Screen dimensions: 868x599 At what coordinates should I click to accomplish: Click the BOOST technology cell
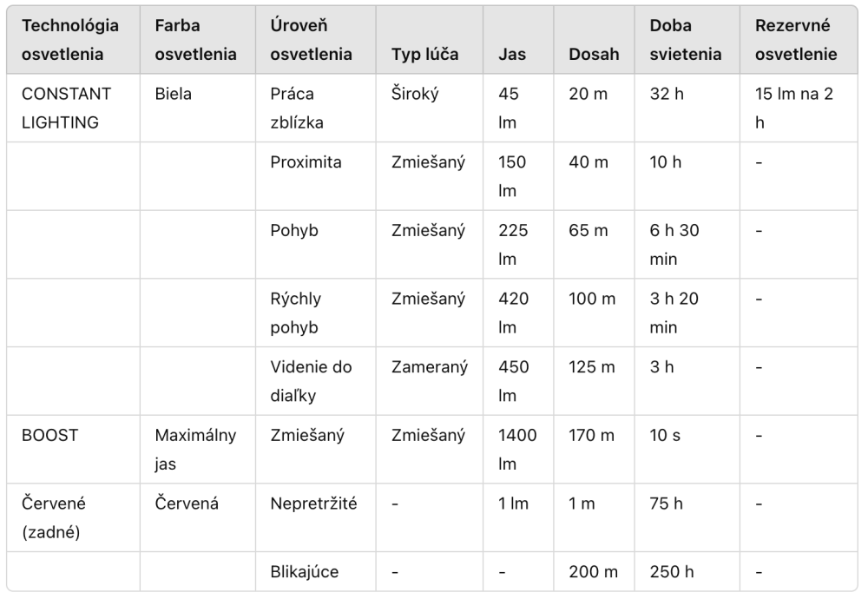[x=73, y=450]
